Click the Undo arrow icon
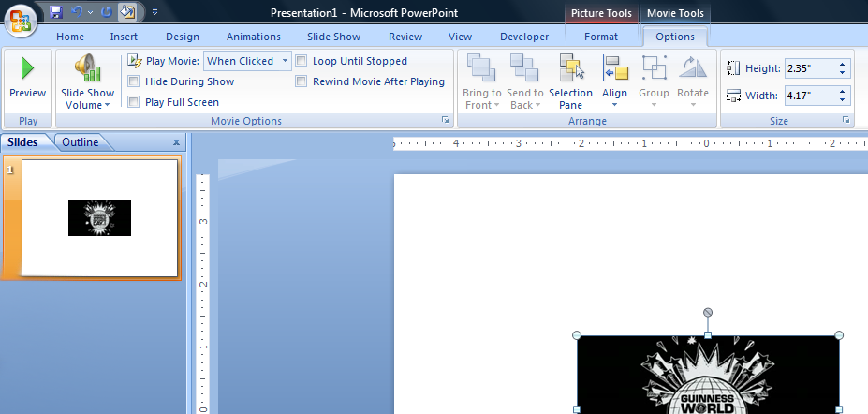Viewport: 868px width, 414px height. coord(78,12)
